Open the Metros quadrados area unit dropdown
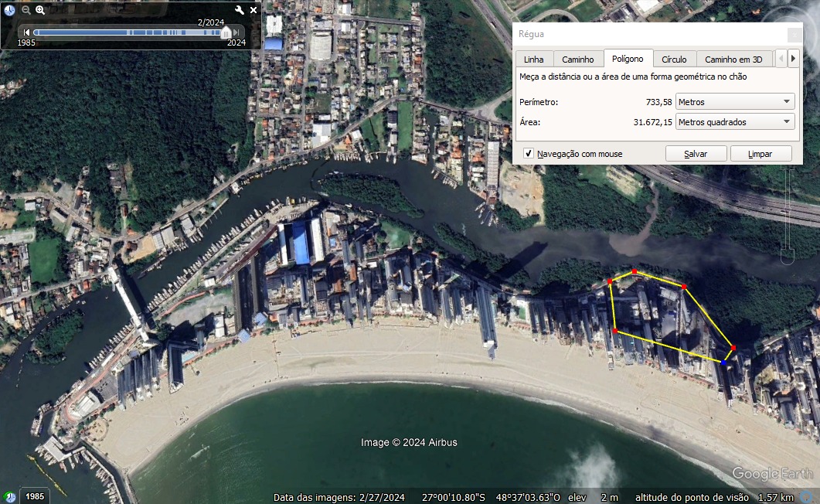This screenshot has width=820, height=504. 735,122
